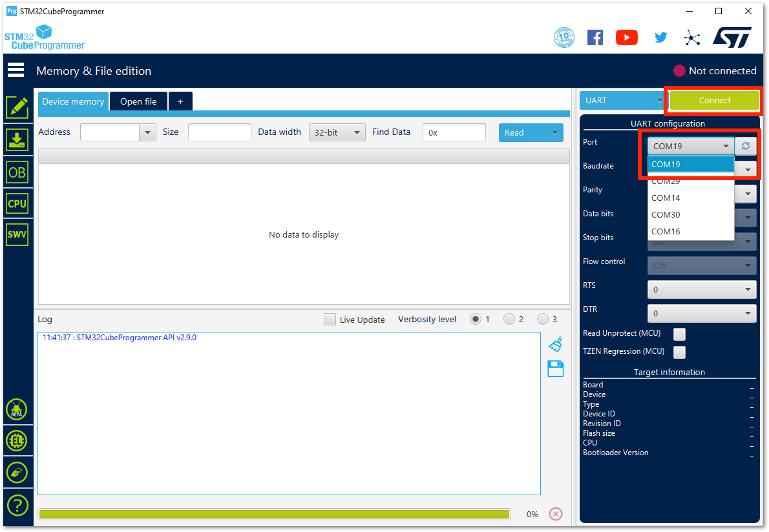Open the Flow control Off dropdown
769x532 pixels.
click(x=702, y=265)
